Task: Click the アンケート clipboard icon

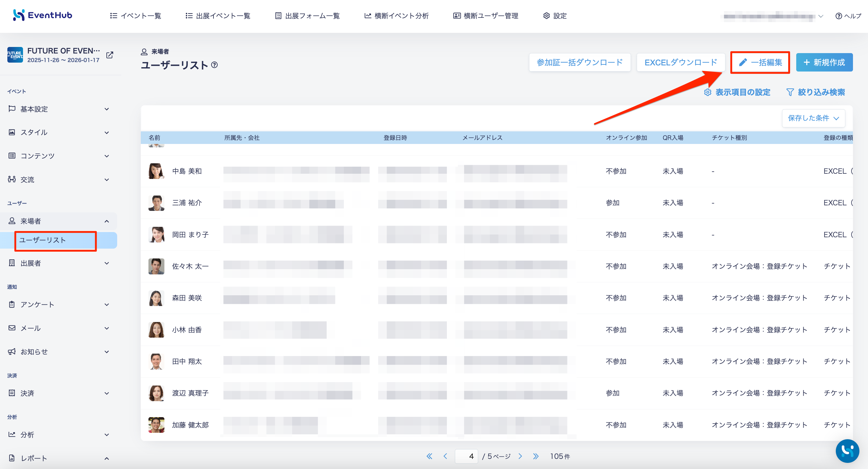Action: coord(12,304)
